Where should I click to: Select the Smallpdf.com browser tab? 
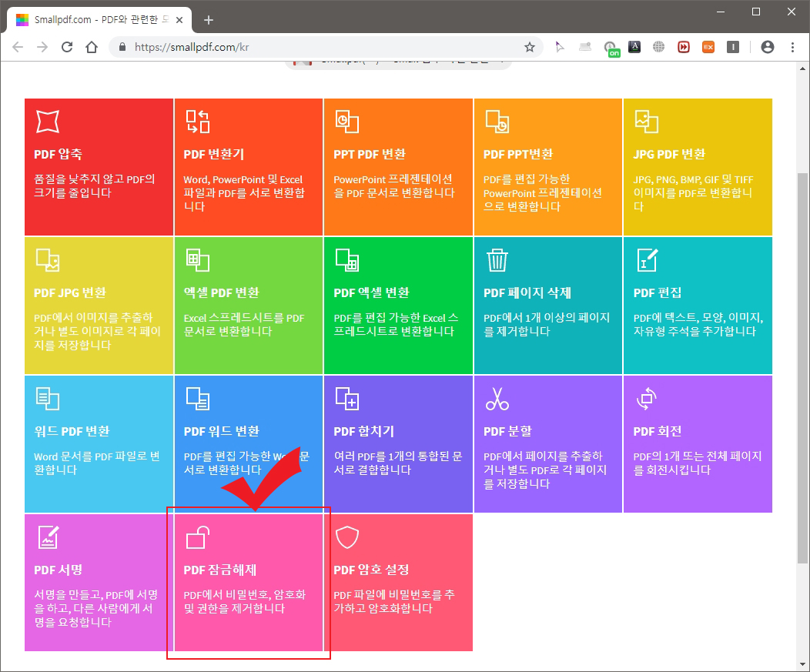[x=99, y=19]
